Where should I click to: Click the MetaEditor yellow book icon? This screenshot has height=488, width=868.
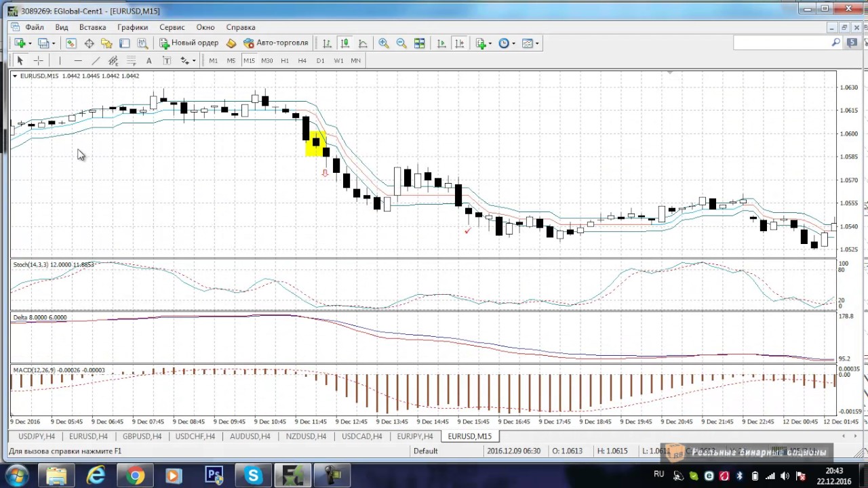pyautogui.click(x=231, y=43)
